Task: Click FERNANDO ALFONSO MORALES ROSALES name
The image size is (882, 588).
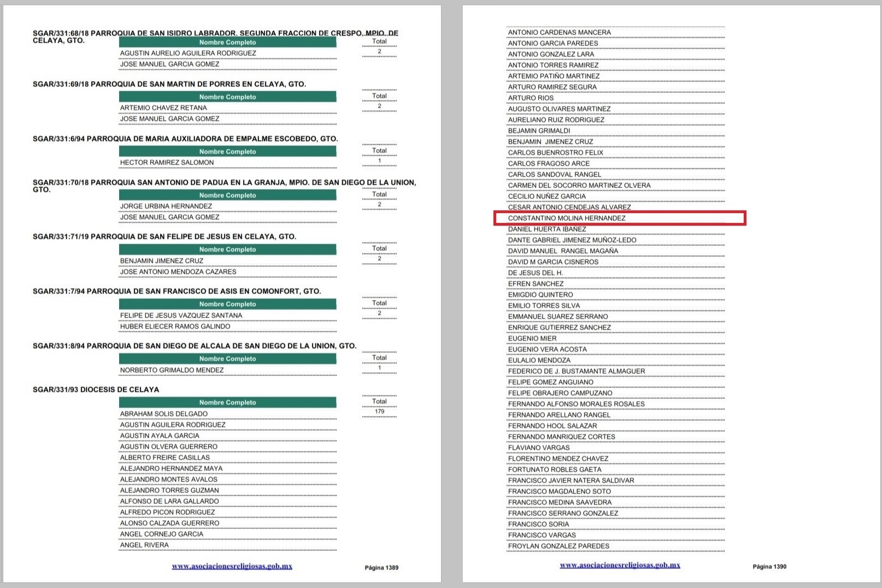Action: point(576,404)
